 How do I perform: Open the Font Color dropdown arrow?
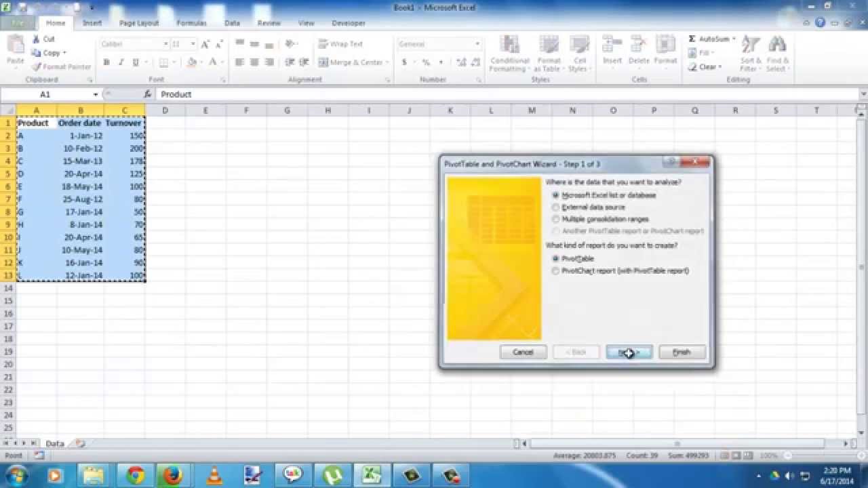tap(222, 62)
